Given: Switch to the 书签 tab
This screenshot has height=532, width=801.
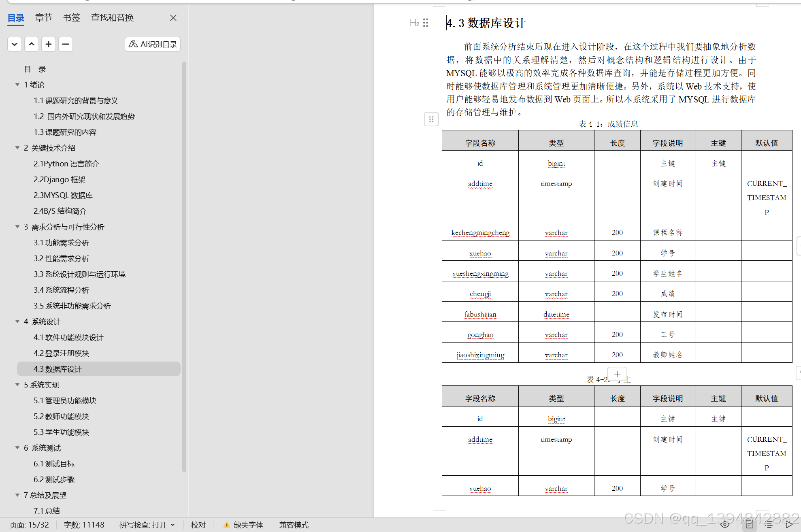Looking at the screenshot, I should click(x=71, y=17).
